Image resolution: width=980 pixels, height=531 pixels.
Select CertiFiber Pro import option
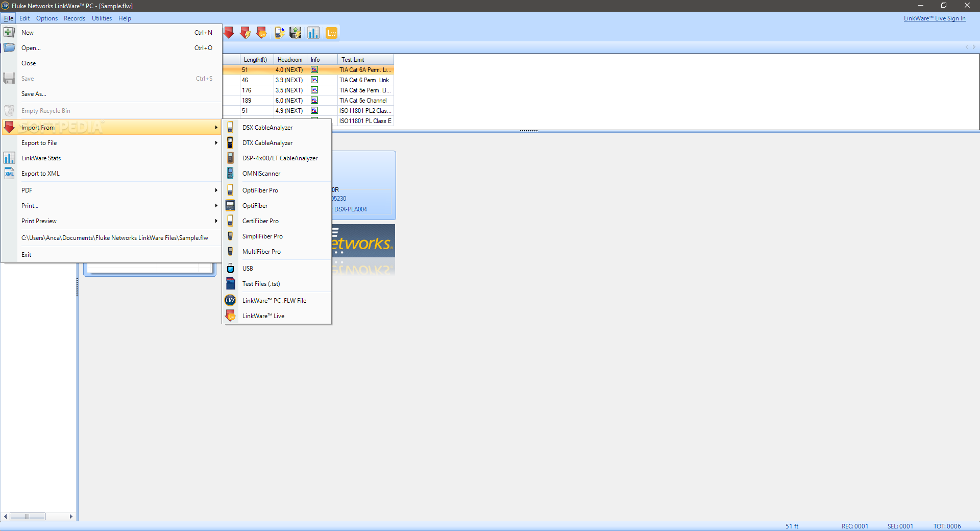277,221
